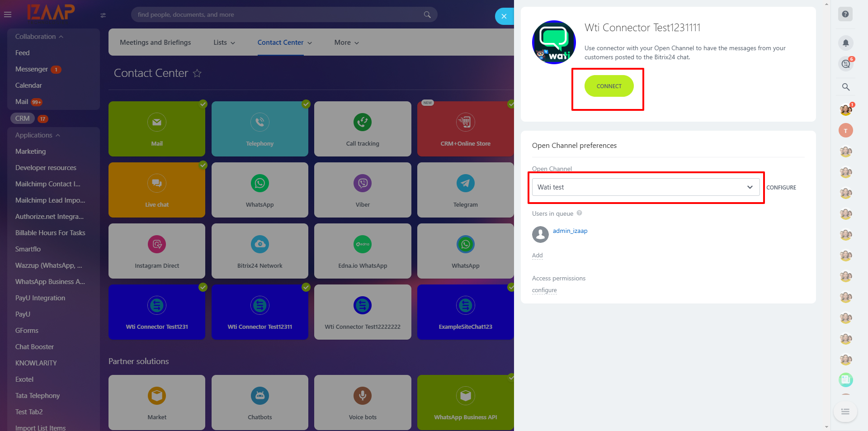Focus the find people search field
The image size is (868, 431).
(x=284, y=14)
